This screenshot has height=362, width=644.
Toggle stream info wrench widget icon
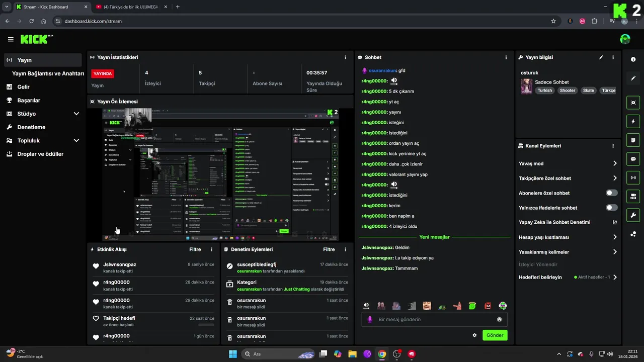633,215
